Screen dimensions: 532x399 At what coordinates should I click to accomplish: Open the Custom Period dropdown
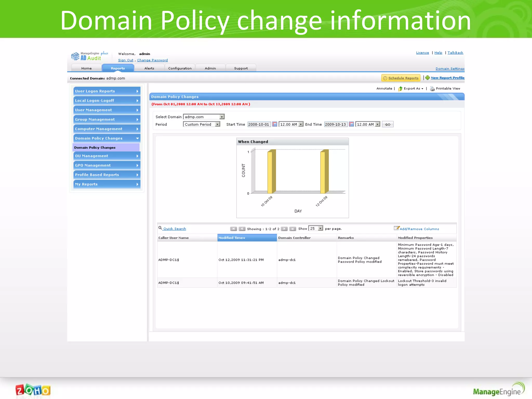(202, 124)
